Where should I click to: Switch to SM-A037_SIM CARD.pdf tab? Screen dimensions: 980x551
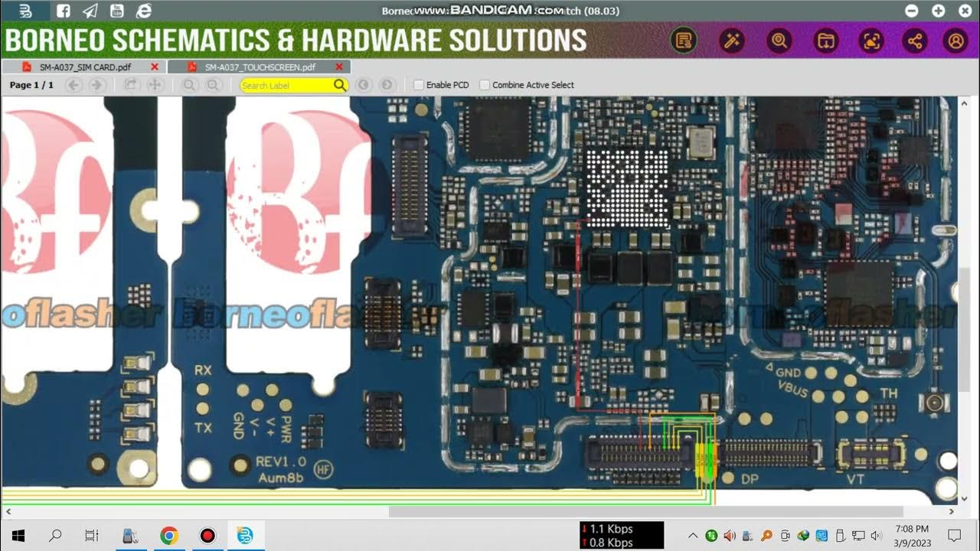[x=83, y=67]
